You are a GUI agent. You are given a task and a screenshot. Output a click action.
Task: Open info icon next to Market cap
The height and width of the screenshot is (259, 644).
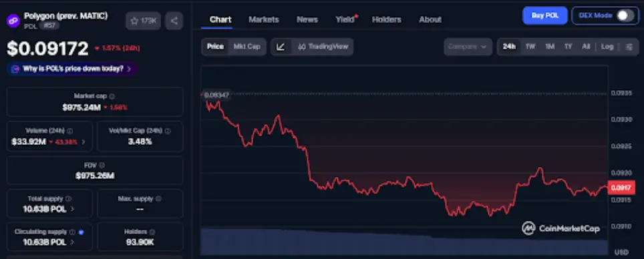[x=112, y=96]
